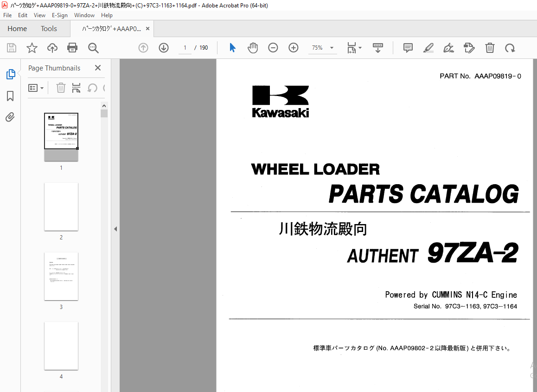537x392 pixels.
Task: Zoom out with minus circle icon
Action: 273,48
